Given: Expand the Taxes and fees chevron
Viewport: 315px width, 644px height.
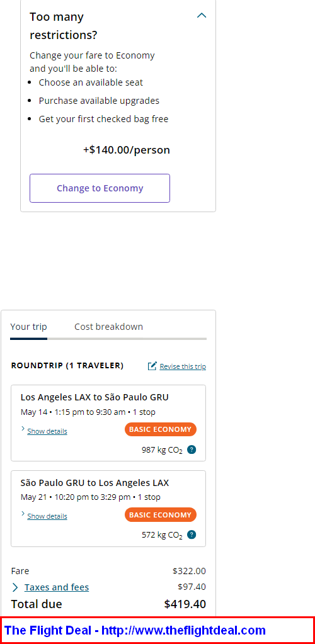Looking at the screenshot, I should (15, 588).
